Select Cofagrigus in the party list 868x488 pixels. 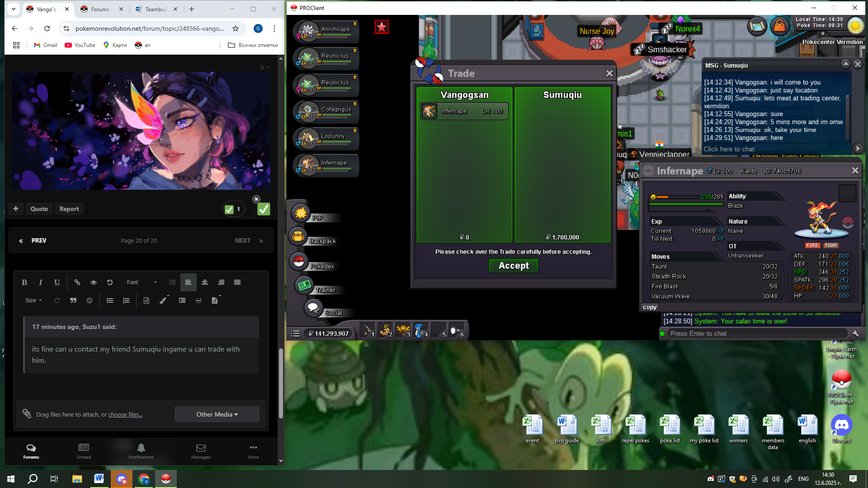326,112
